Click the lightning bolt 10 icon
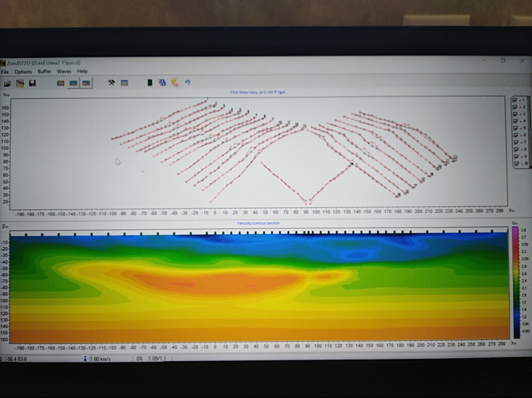The width and height of the screenshot is (532, 398). (x=175, y=82)
